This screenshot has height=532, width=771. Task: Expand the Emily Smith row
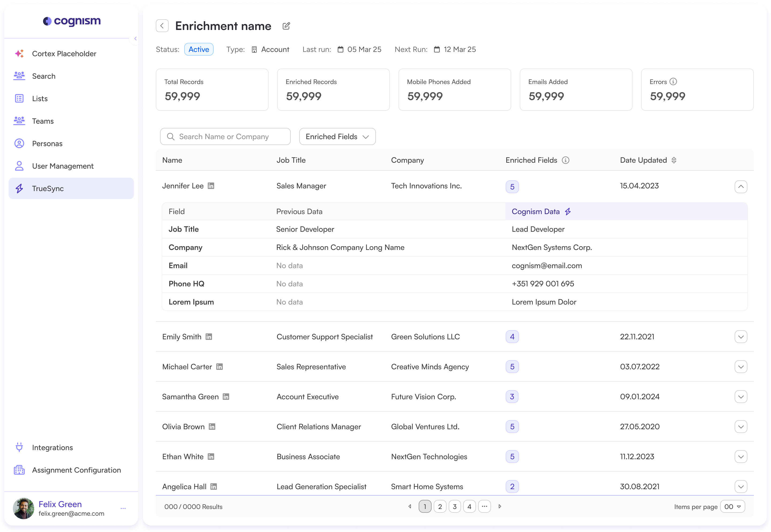pos(741,337)
